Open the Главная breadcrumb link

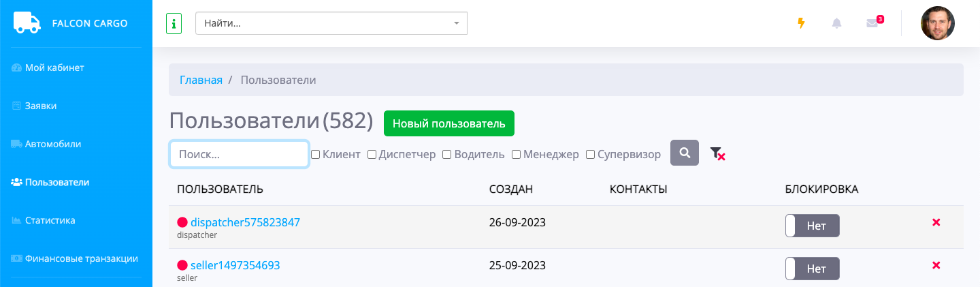click(x=201, y=80)
